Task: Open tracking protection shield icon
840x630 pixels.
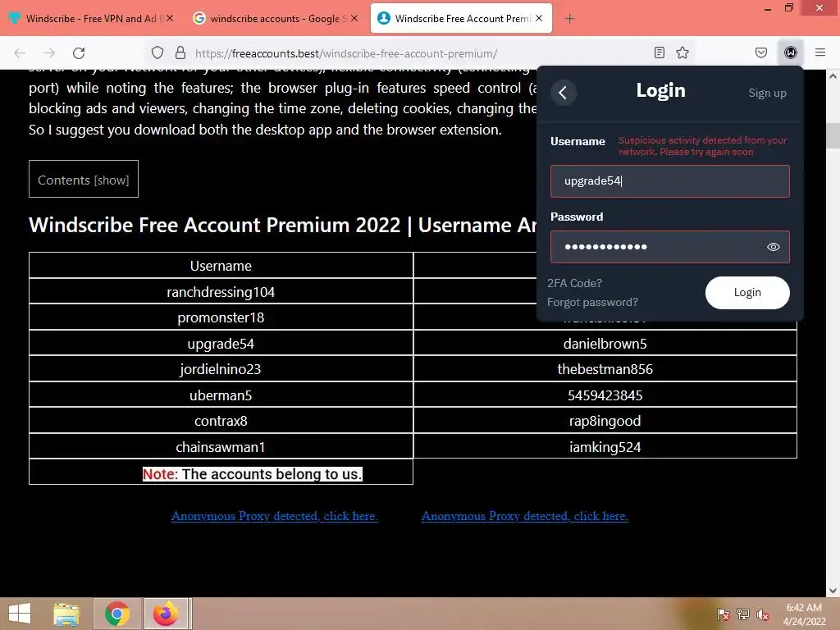Action: pos(157,52)
